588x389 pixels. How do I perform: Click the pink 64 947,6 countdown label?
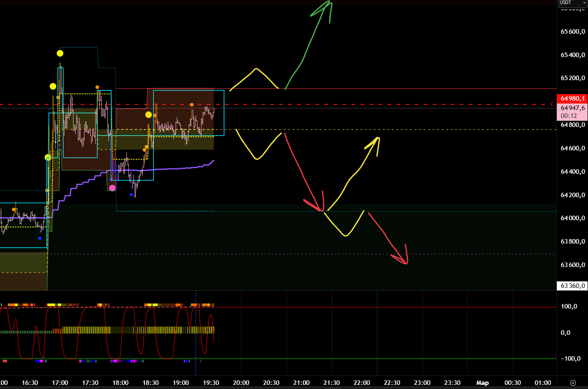point(572,112)
